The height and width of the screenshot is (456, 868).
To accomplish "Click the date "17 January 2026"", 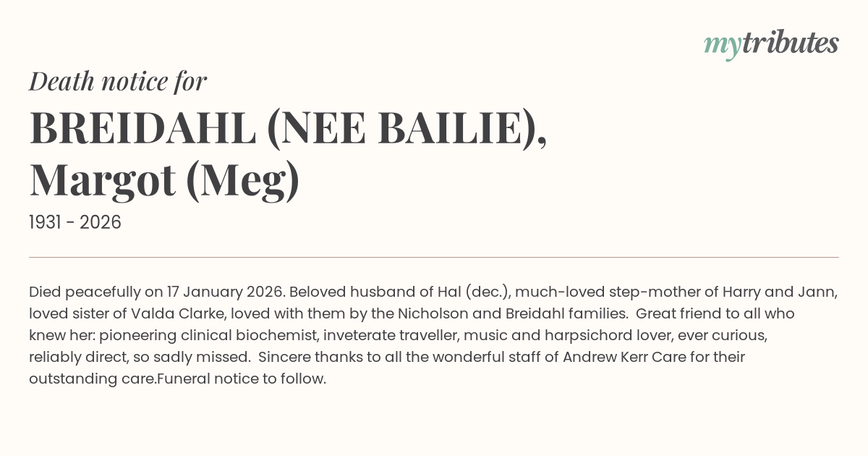I will pos(224,292).
